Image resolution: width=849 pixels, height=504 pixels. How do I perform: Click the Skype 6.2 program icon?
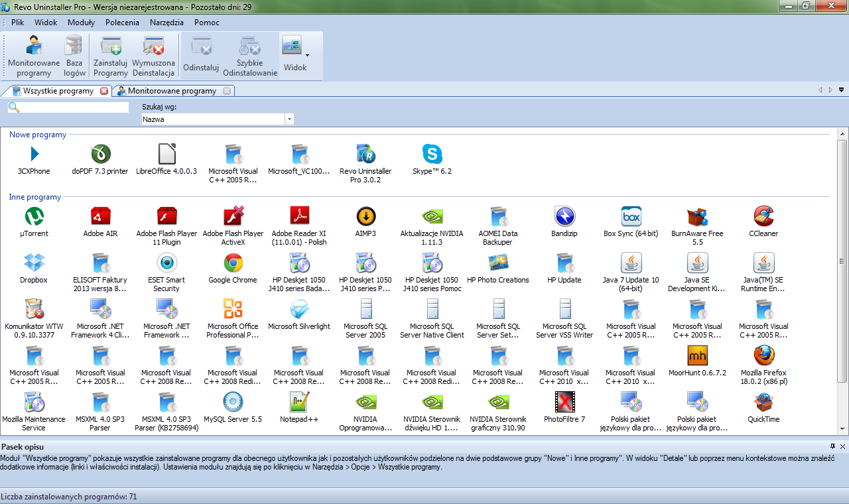[x=432, y=155]
